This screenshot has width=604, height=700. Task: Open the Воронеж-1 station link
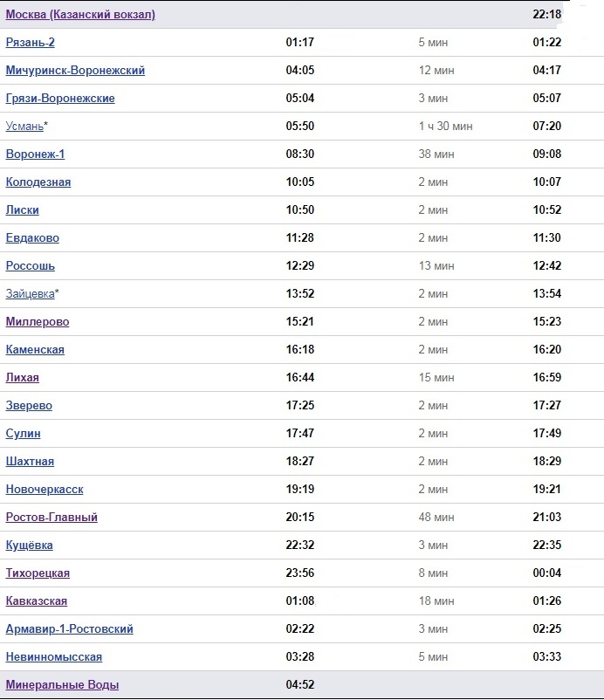point(35,154)
